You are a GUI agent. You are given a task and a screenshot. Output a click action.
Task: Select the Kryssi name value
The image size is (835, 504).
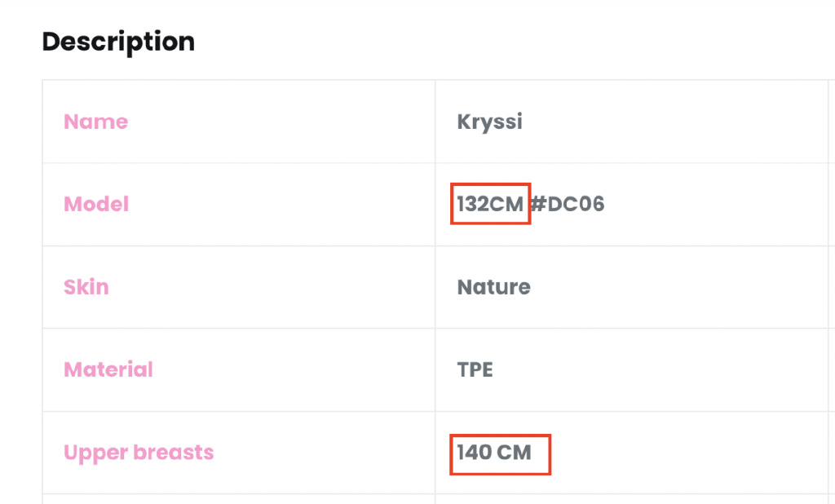point(489,122)
